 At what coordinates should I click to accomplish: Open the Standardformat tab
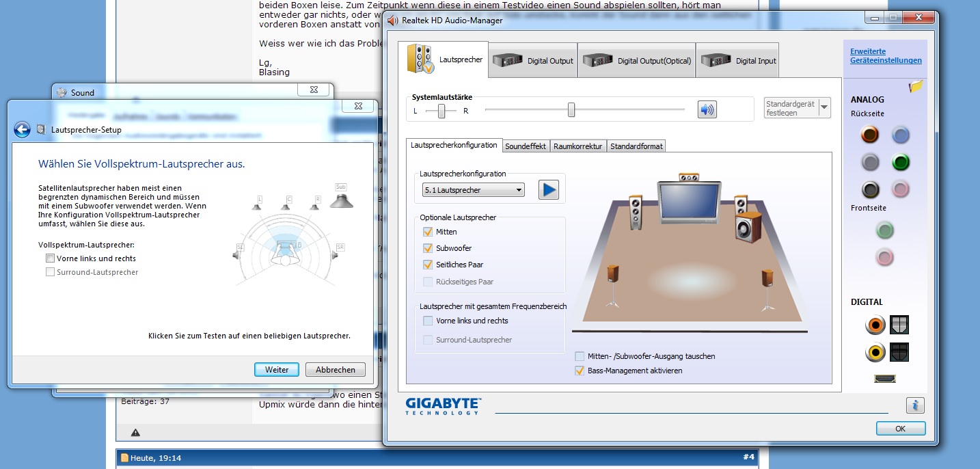pyautogui.click(x=636, y=146)
